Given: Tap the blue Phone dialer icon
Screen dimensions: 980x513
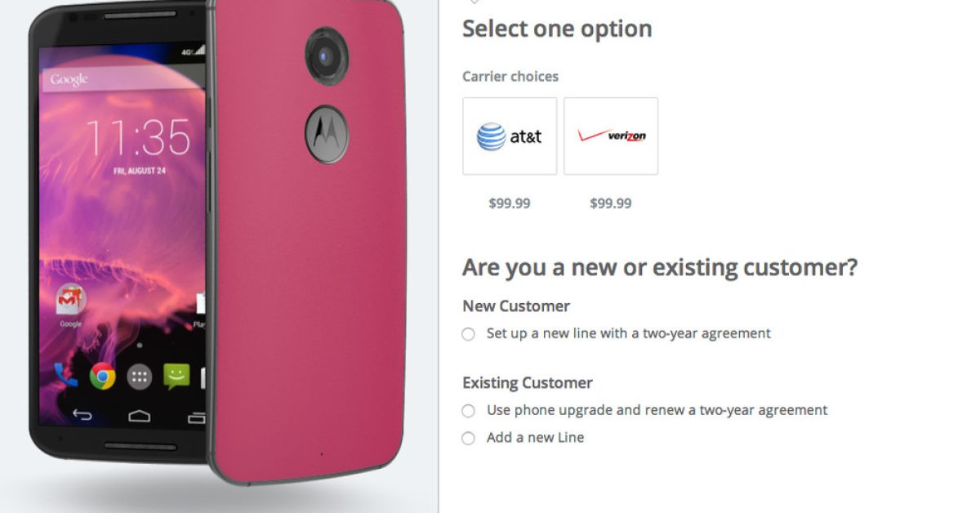Looking at the screenshot, I should tap(64, 375).
